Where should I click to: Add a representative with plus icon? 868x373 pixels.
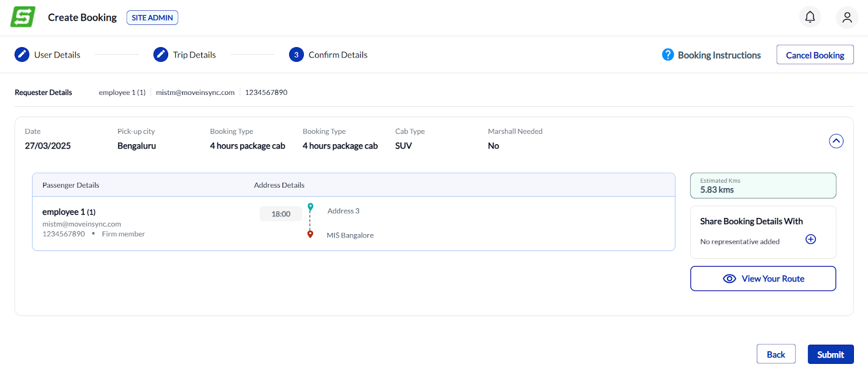810,240
